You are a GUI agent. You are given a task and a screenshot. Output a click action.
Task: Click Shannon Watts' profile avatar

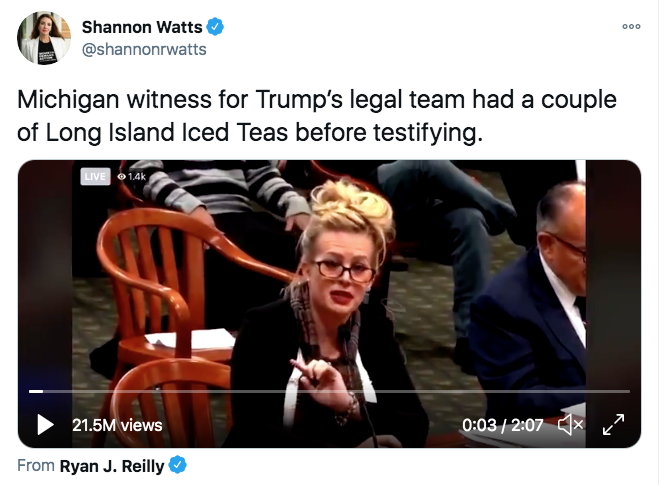pos(44,38)
